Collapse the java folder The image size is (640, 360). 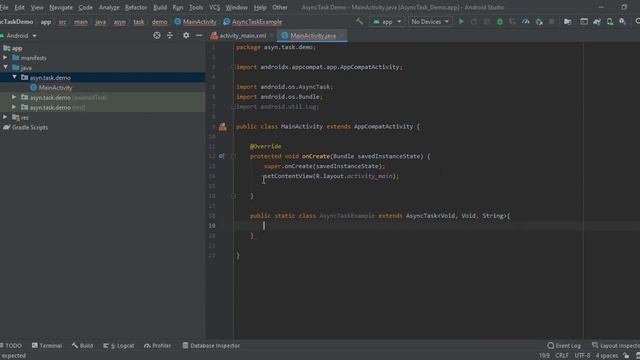click(x=5, y=67)
